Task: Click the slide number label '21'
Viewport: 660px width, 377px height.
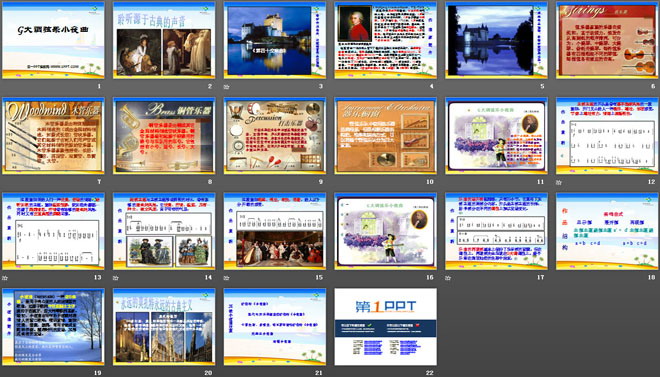Action: (319, 373)
